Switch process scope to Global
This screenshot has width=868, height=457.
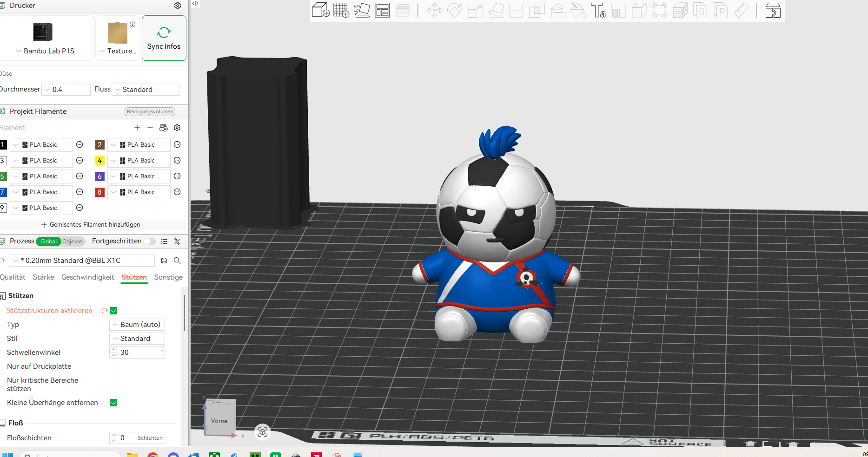pos(48,242)
